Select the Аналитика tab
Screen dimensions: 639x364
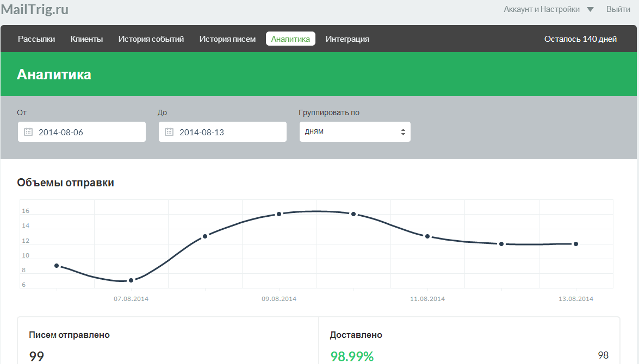pyautogui.click(x=290, y=39)
